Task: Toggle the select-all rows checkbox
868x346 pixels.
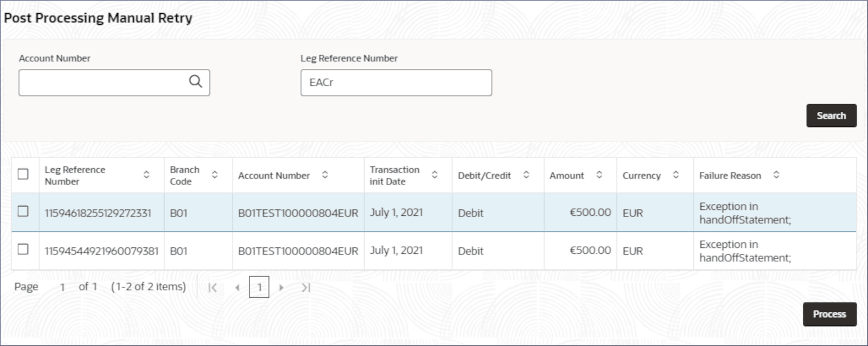Action: (23, 174)
